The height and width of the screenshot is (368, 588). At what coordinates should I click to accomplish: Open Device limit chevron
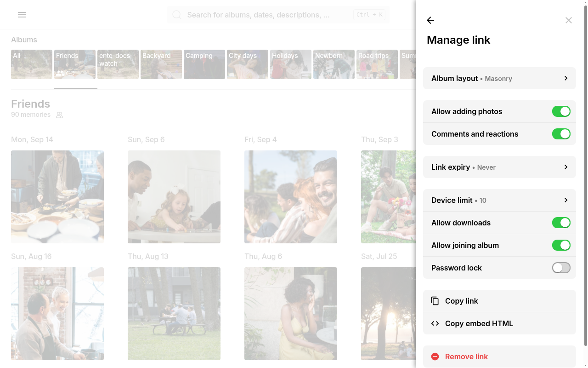point(566,200)
